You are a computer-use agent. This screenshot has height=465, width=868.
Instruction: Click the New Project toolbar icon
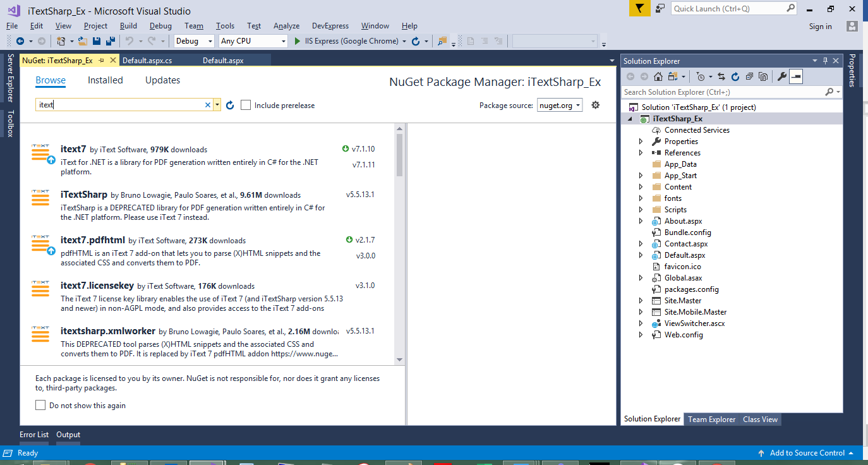click(x=61, y=41)
